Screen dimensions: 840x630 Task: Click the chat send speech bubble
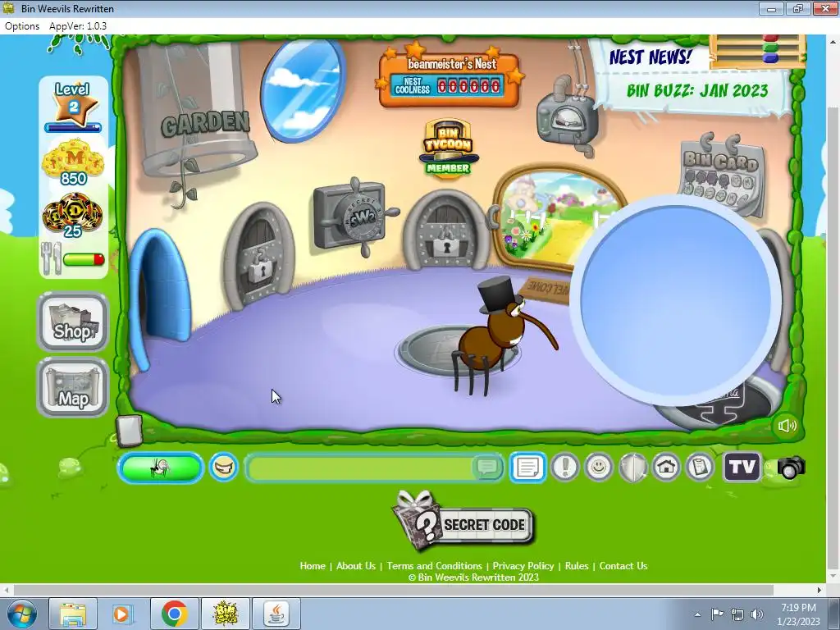pyautogui.click(x=487, y=467)
